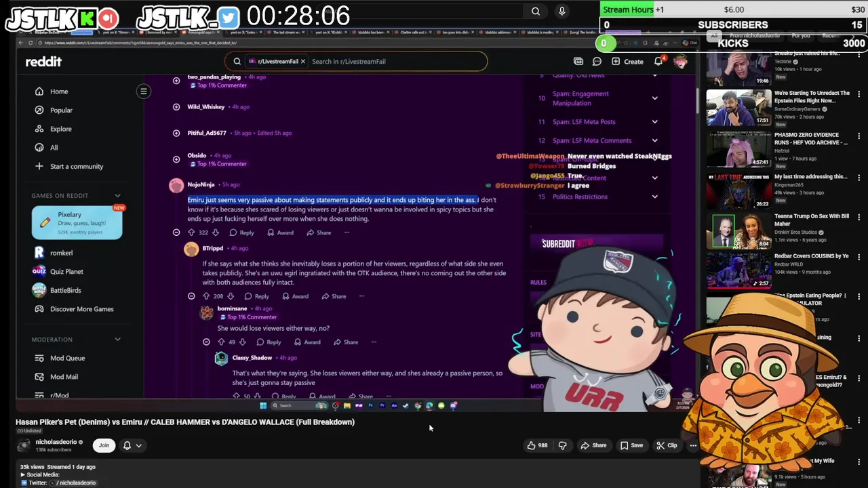Open Quiz Planet game entry

[66, 272]
